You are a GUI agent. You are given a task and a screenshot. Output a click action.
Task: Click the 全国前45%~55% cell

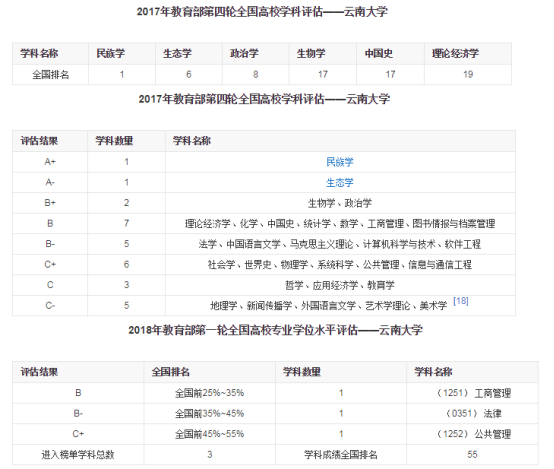(210, 434)
